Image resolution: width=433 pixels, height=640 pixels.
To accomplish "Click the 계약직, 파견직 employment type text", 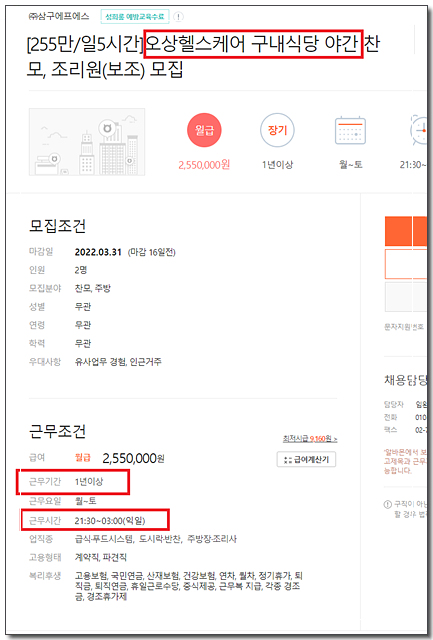I will coord(100,558).
